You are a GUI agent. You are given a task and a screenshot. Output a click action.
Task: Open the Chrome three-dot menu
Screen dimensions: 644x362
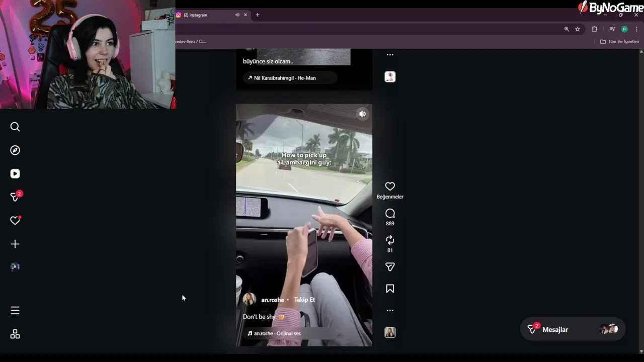(x=636, y=29)
